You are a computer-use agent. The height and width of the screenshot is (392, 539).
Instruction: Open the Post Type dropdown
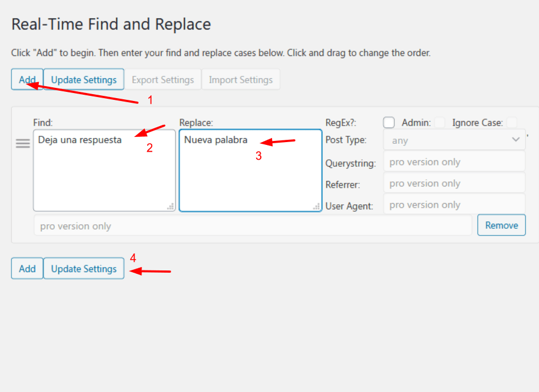pyautogui.click(x=455, y=140)
